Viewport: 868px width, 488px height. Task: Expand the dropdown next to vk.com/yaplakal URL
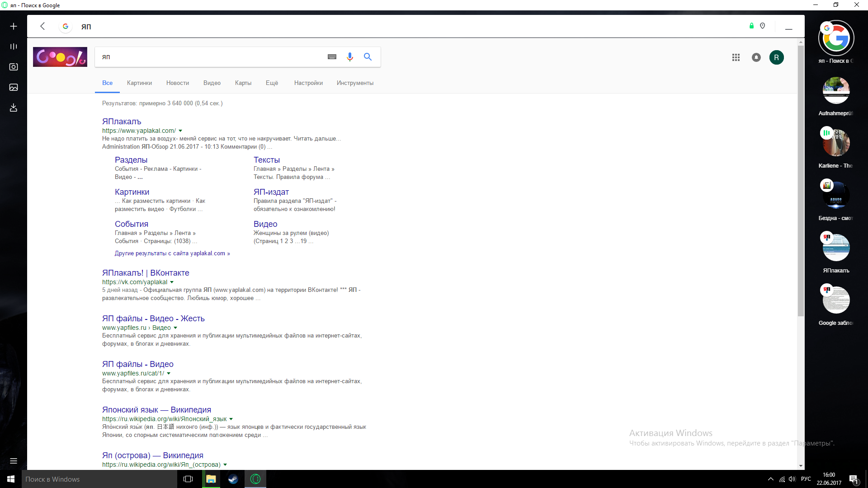pos(172,282)
